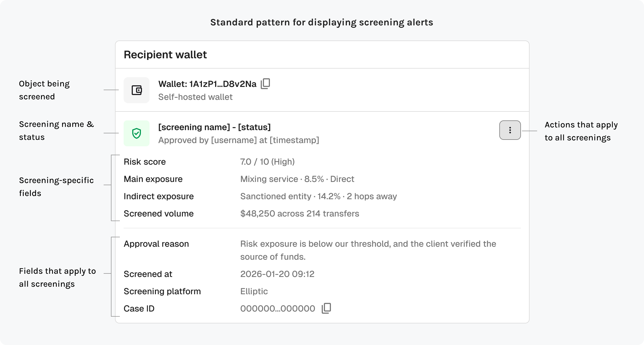This screenshot has width=644, height=345.
Task: Click the diagram title about screening alerts
Action: pos(322,22)
